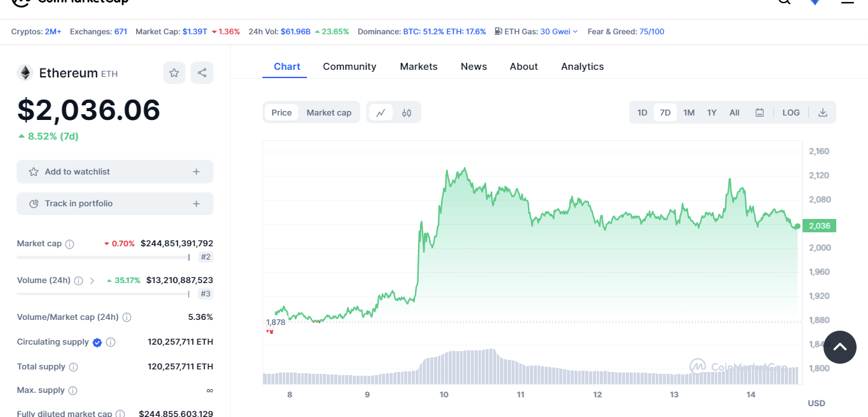The width and height of the screenshot is (868, 417).
Task: Click the info icon next to Market cap
Action: 70,244
